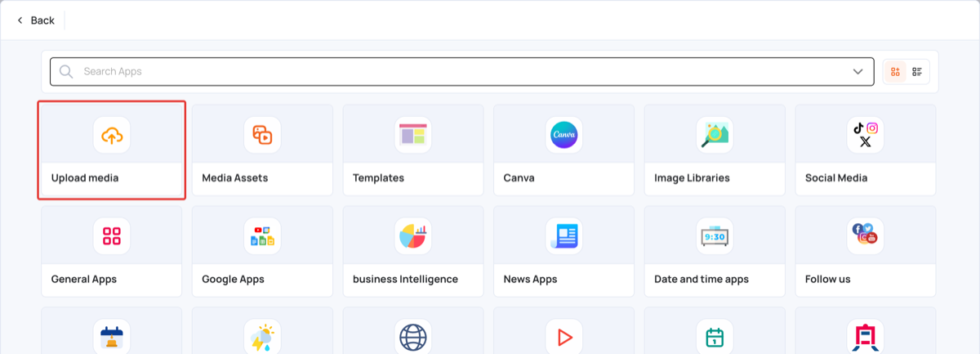This screenshot has width=980, height=354.
Task: Open the calendar bell icon in bottom row
Action: point(112,338)
